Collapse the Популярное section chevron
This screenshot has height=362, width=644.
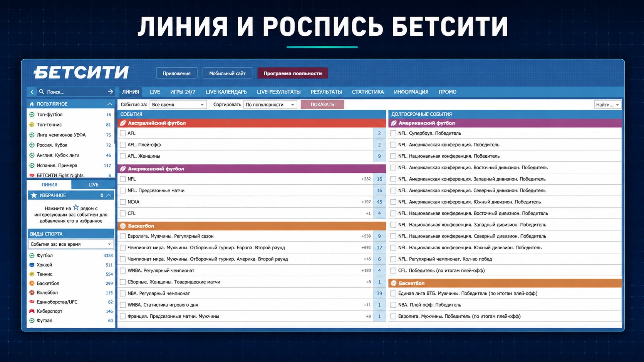(x=110, y=104)
